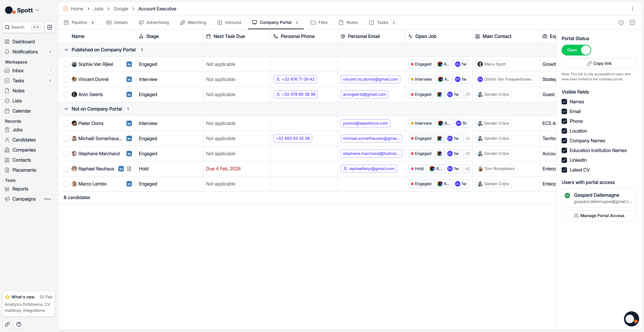Open the help question mark icon
Screen dimensions: 644x332
tap(19, 324)
